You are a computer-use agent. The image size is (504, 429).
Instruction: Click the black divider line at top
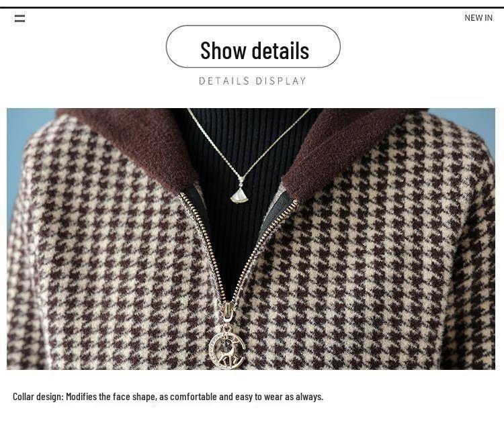click(252, 7)
